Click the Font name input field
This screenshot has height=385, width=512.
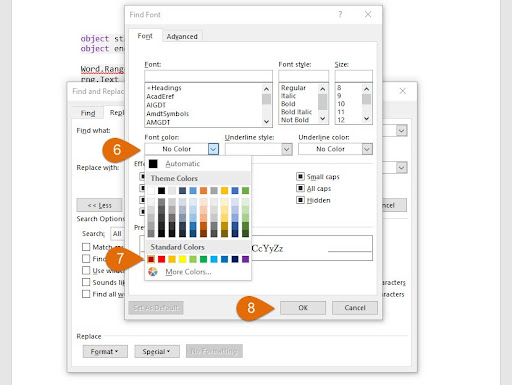coord(208,76)
